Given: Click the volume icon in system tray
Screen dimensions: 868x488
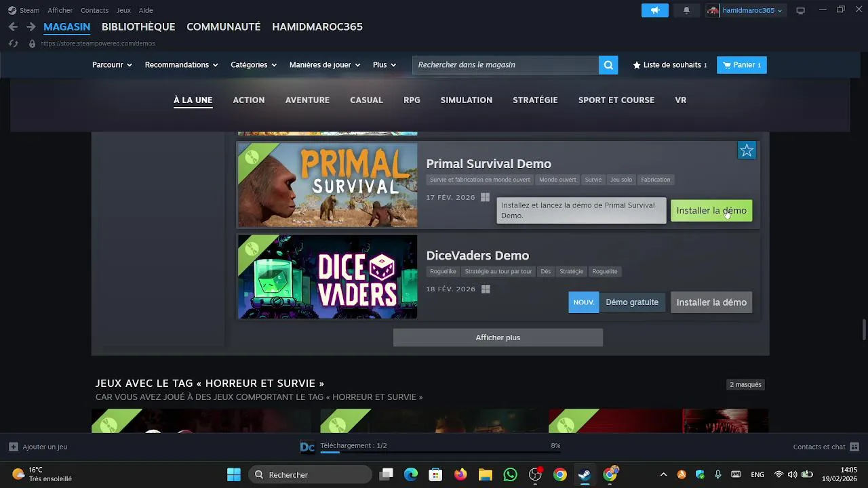Looking at the screenshot, I should point(793,474).
